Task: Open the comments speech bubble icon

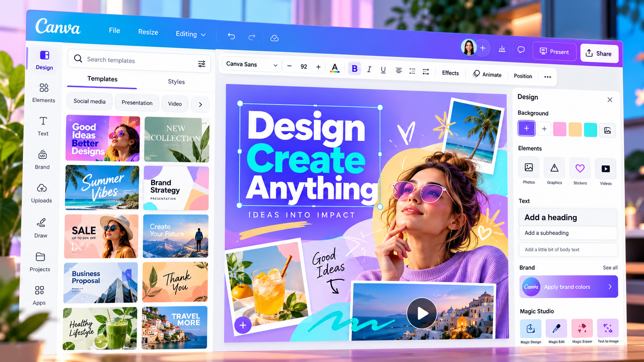Action: tap(521, 50)
